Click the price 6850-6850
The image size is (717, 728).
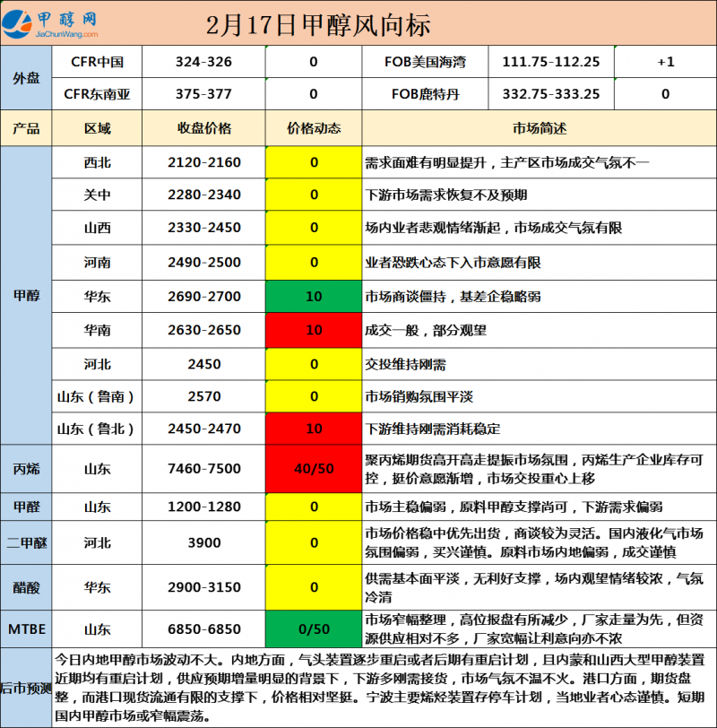click(203, 629)
